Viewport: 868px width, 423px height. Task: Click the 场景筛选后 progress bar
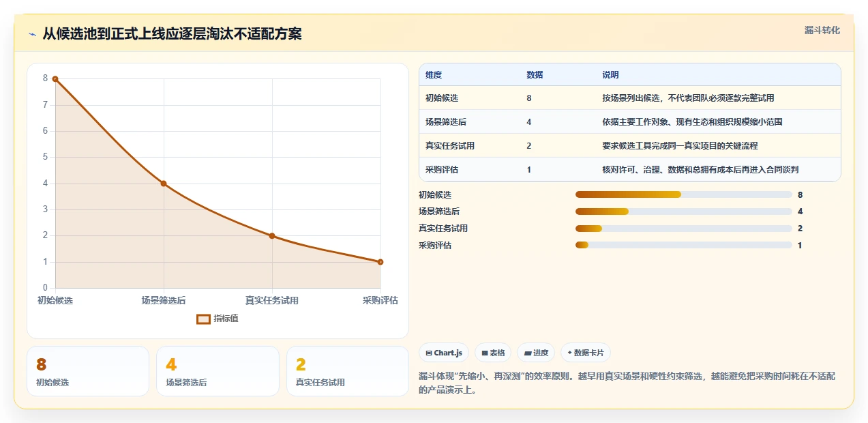click(684, 212)
